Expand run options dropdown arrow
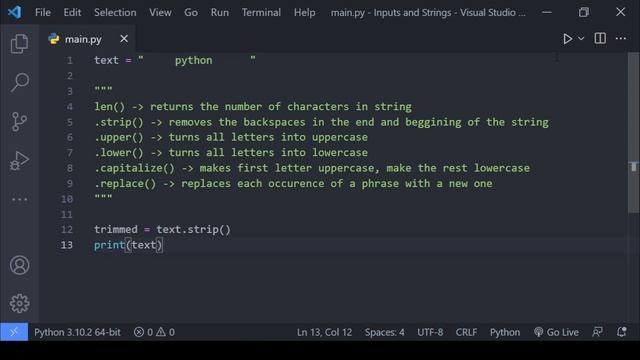 [x=581, y=38]
